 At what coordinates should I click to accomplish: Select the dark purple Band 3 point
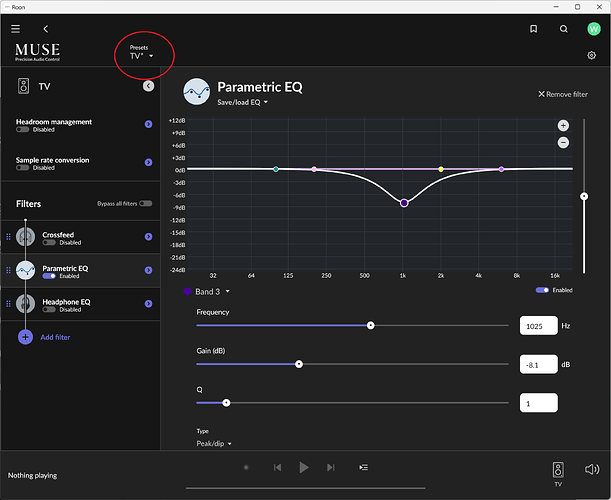(404, 203)
